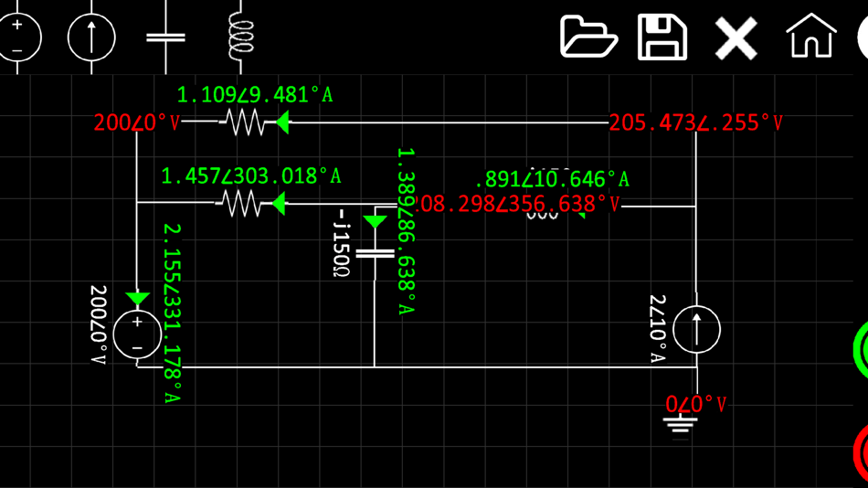Select the 2∠10°A current source in circuit
The image size is (868, 488).
tap(696, 330)
